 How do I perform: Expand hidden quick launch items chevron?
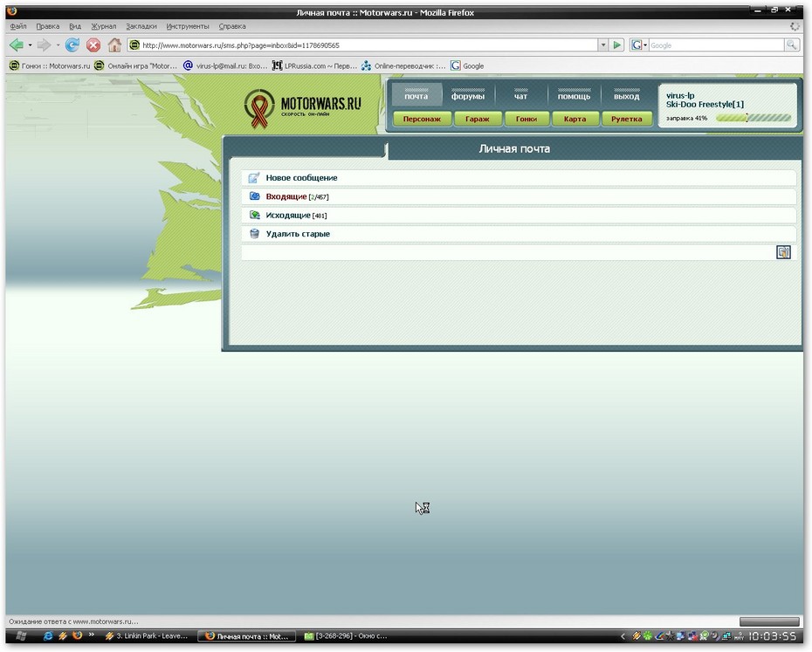click(x=91, y=635)
